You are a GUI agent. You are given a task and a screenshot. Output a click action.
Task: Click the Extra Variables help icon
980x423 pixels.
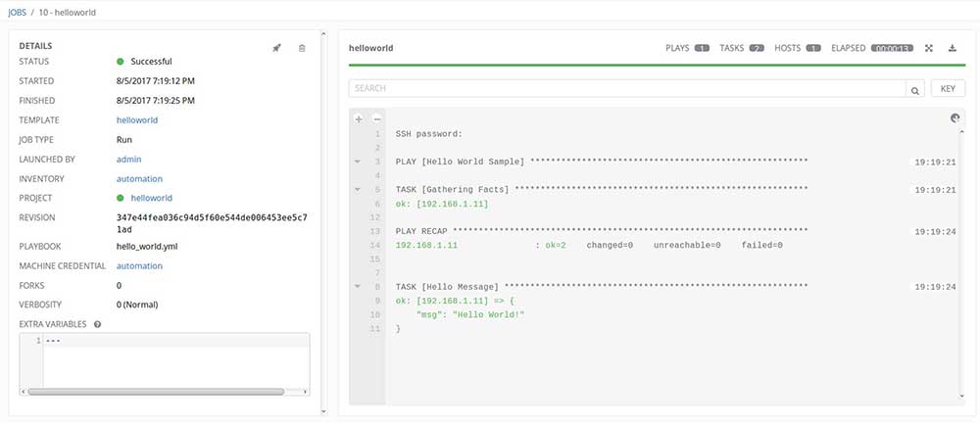pos(98,323)
